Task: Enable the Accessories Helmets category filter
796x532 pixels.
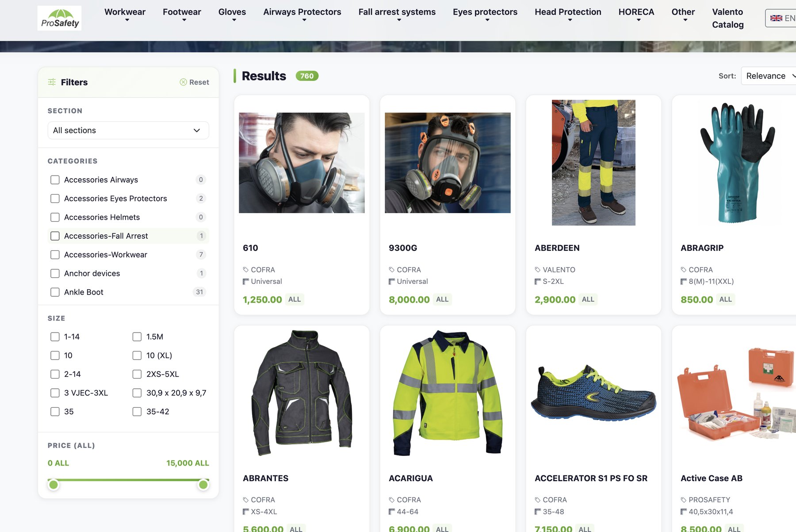Action: coord(55,217)
